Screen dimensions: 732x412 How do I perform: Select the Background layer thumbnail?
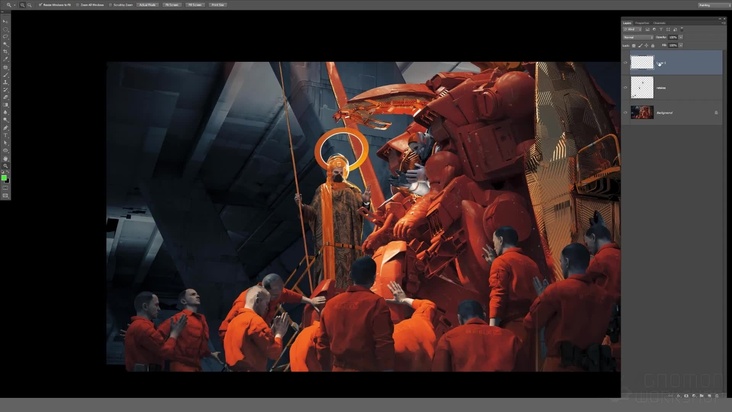coord(642,112)
